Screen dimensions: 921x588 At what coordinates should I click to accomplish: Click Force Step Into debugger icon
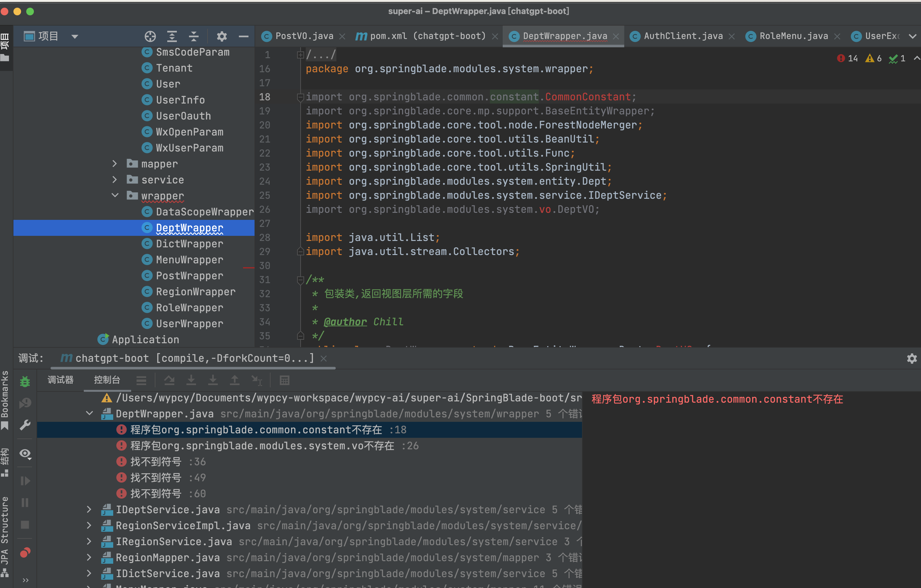pyautogui.click(x=213, y=380)
